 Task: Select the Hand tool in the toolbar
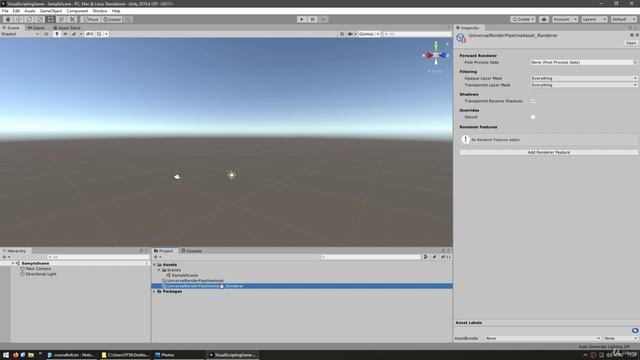pyautogui.click(x=8, y=19)
